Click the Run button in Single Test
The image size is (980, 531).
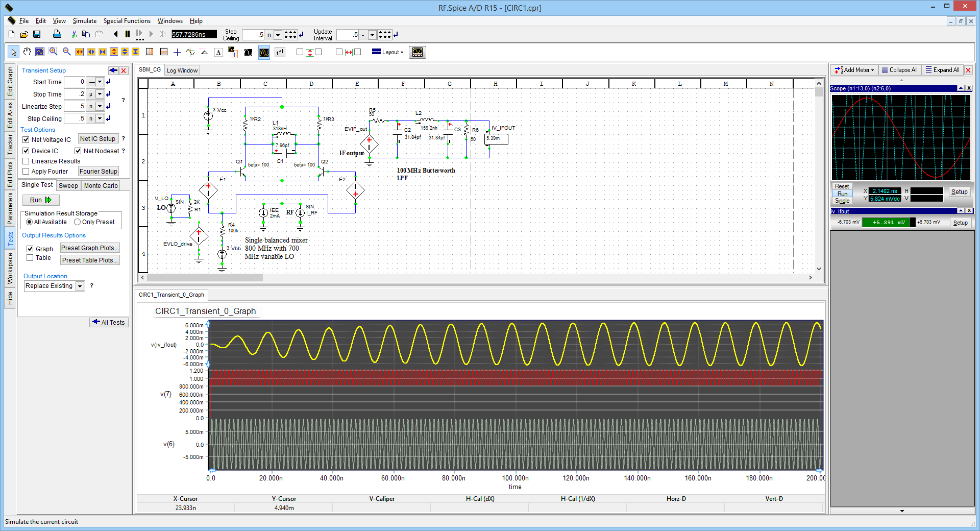41,200
